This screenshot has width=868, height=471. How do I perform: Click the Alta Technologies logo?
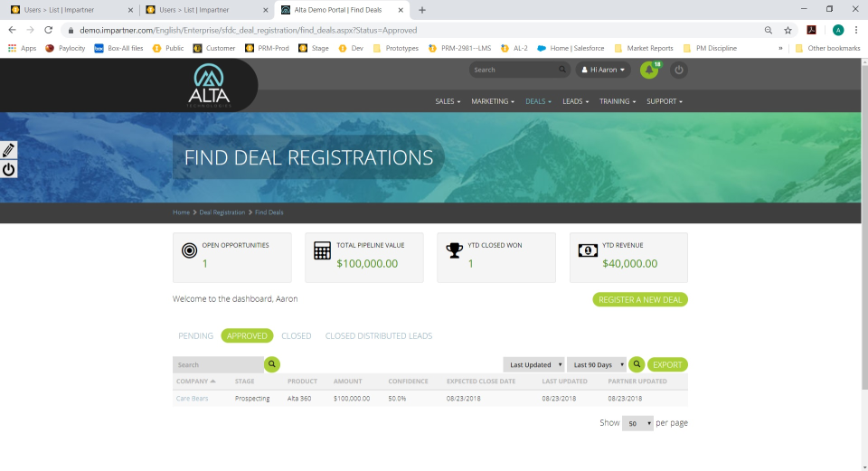(x=209, y=85)
